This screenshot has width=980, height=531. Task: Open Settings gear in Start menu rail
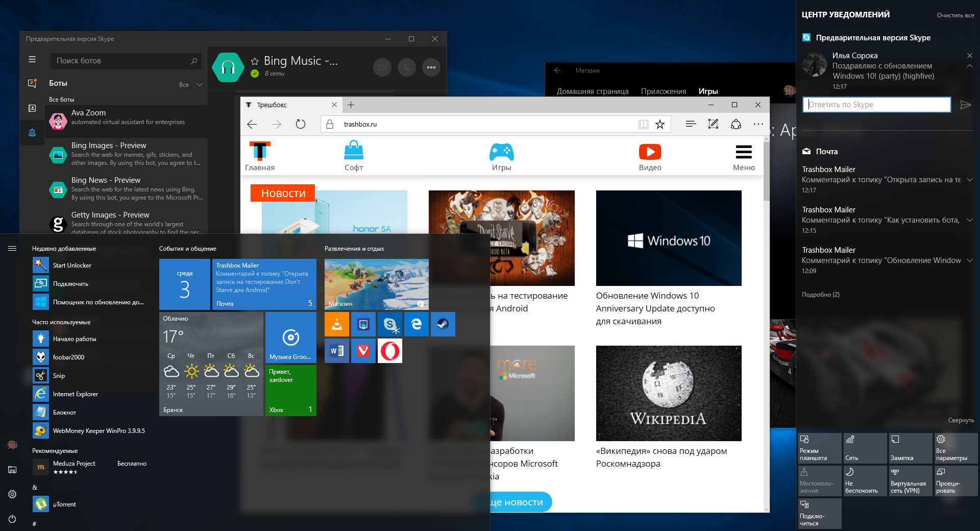coord(12,494)
